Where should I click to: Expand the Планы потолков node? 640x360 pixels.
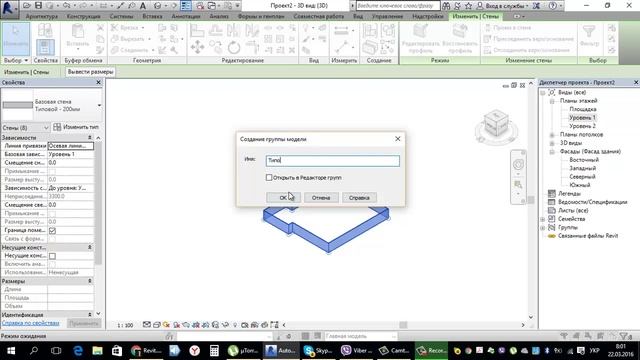tap(552, 135)
